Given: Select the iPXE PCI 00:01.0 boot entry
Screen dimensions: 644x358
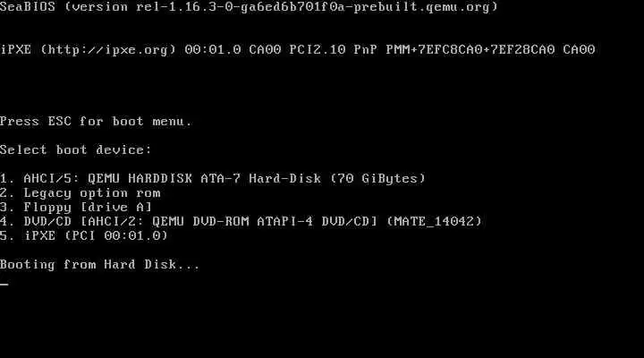Looking at the screenshot, I should (84, 236).
